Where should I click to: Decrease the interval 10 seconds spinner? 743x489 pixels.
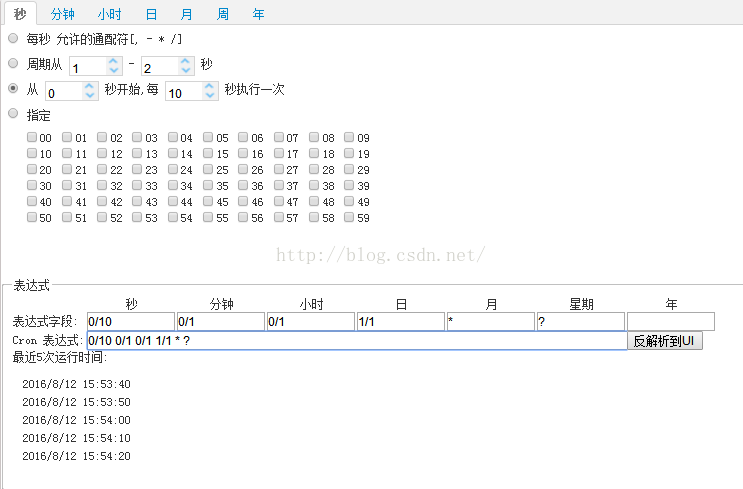[209, 95]
